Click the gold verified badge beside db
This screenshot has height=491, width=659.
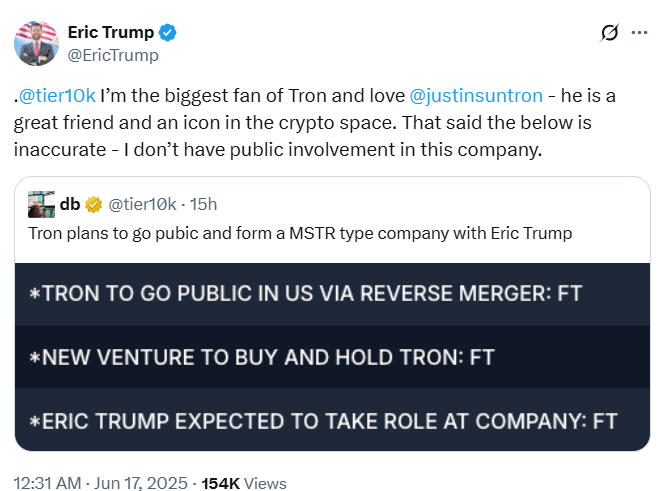[94, 204]
